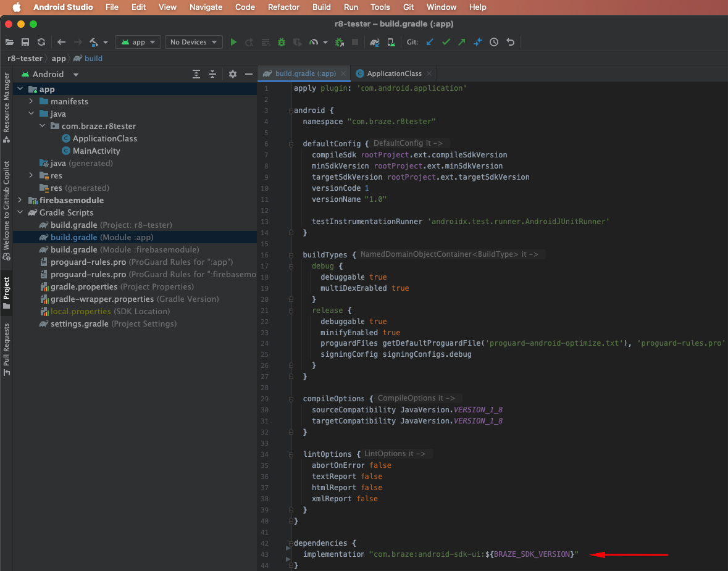Hide the Project panel with minus icon
Image resolution: width=728 pixels, height=571 pixels.
pos(249,74)
